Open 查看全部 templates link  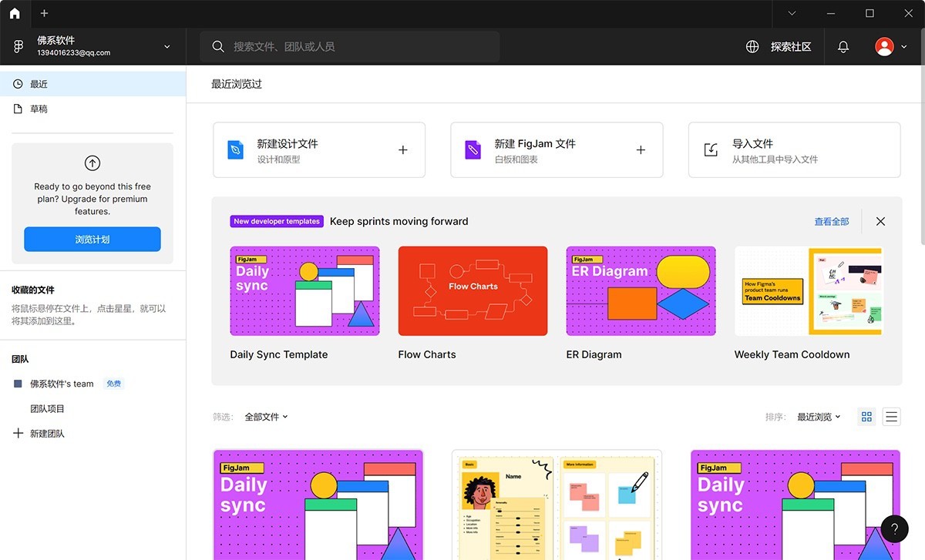831,221
